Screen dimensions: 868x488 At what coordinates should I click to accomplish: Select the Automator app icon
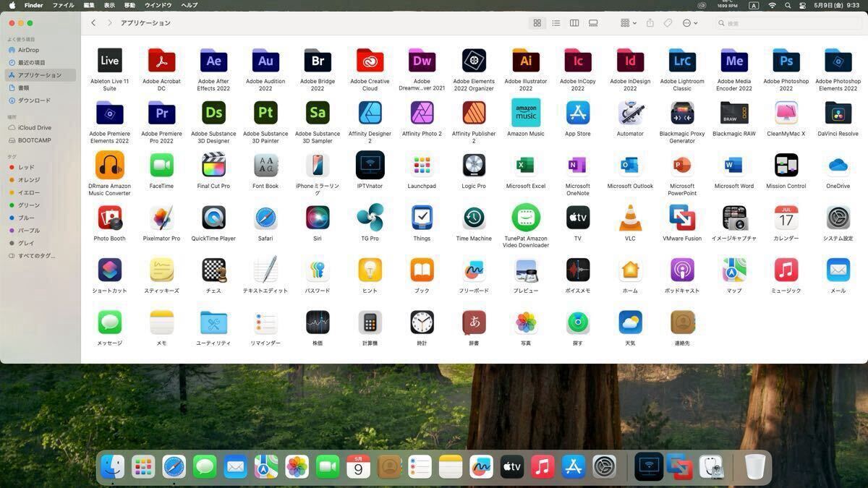[630, 114]
